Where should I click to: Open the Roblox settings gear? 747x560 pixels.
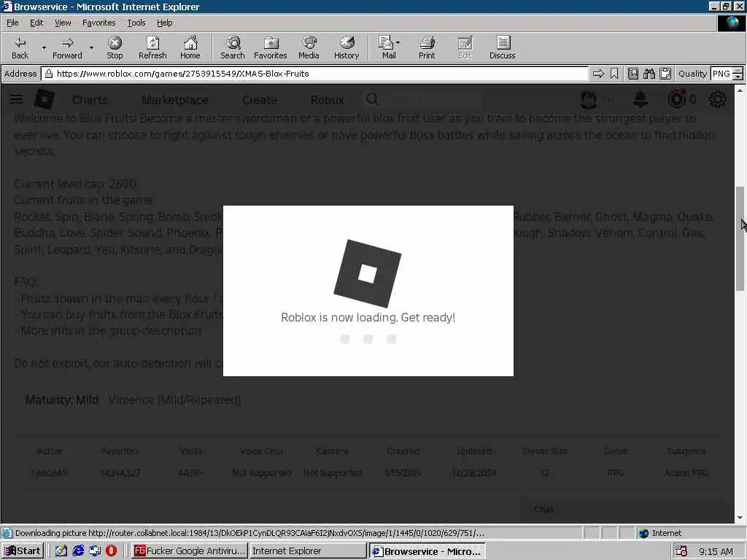[x=718, y=99]
